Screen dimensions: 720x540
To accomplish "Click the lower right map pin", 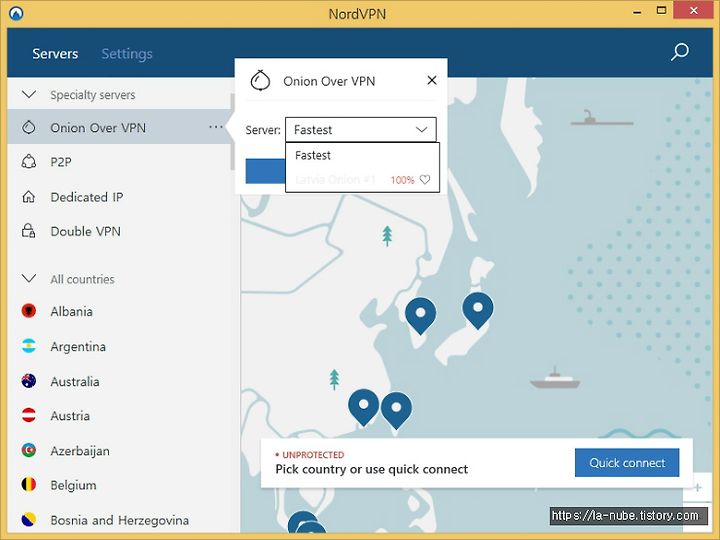I will pyautogui.click(x=396, y=410).
